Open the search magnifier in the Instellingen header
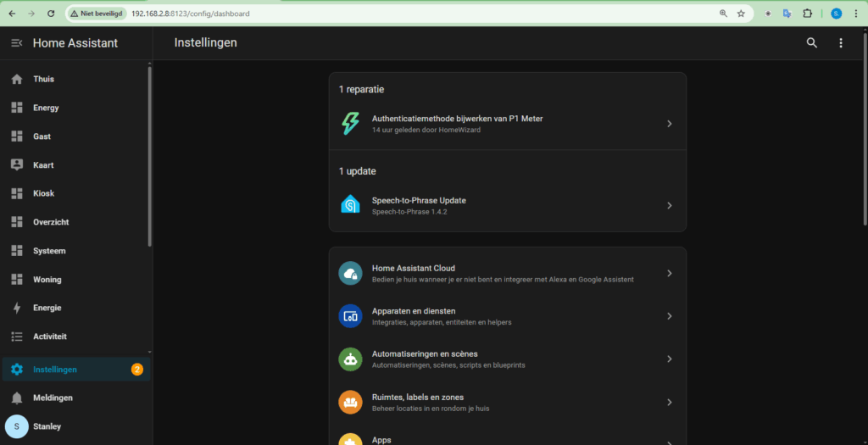Viewport: 868px width, 445px height. (811, 43)
